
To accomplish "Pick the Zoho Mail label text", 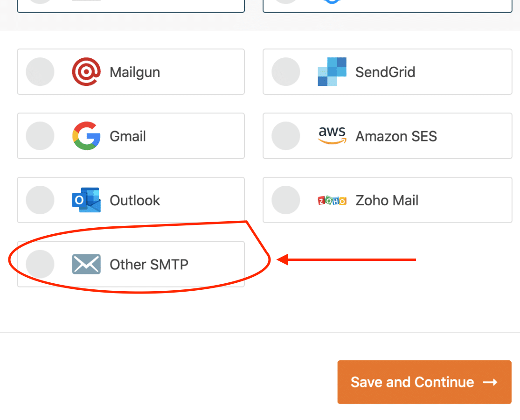I will coord(387,200).
